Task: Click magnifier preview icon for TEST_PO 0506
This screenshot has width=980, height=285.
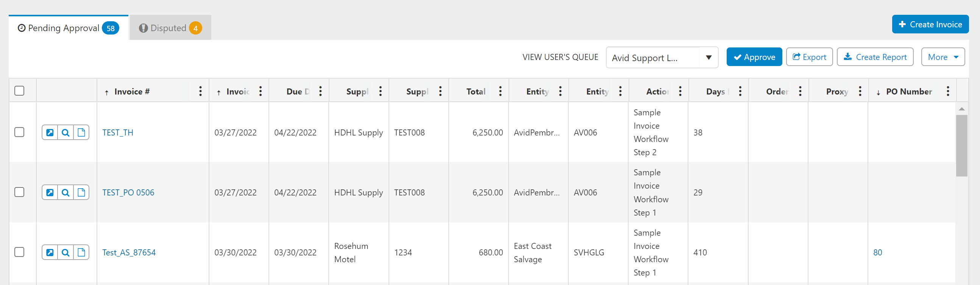Action: pyautogui.click(x=66, y=192)
